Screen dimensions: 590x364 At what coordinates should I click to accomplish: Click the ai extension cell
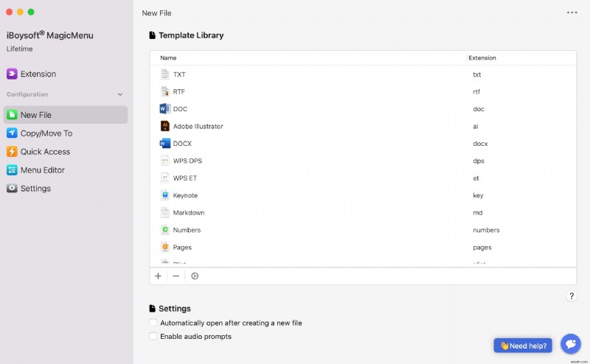[x=476, y=126]
